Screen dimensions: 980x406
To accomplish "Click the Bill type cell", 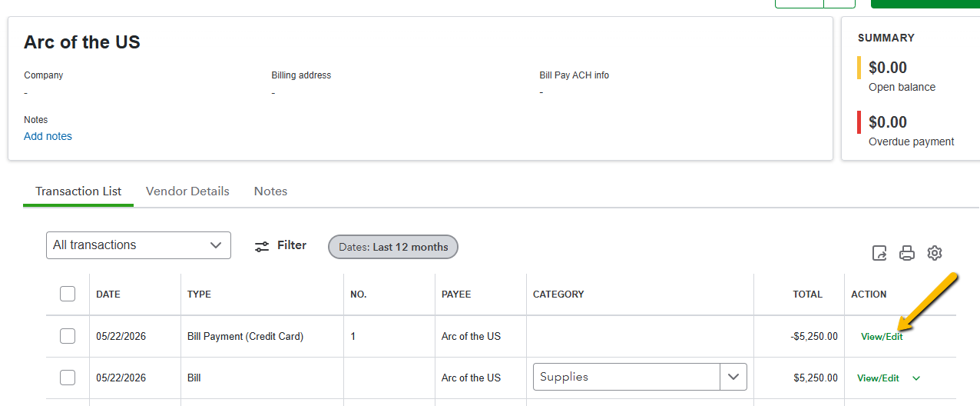I will [x=194, y=378].
